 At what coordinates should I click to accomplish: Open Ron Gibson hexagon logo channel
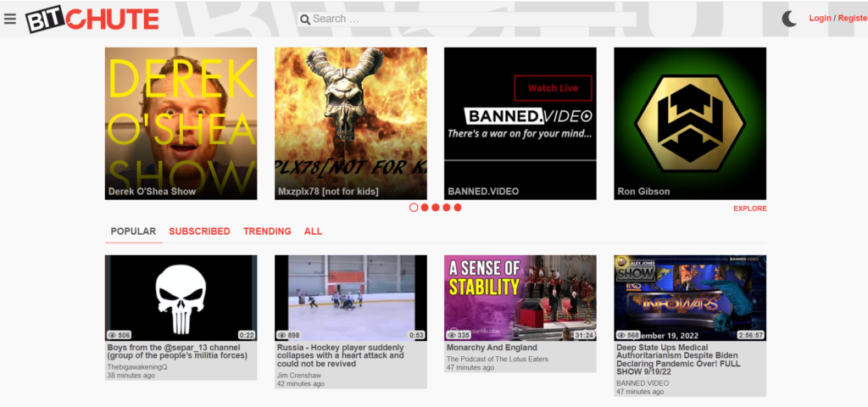(689, 123)
